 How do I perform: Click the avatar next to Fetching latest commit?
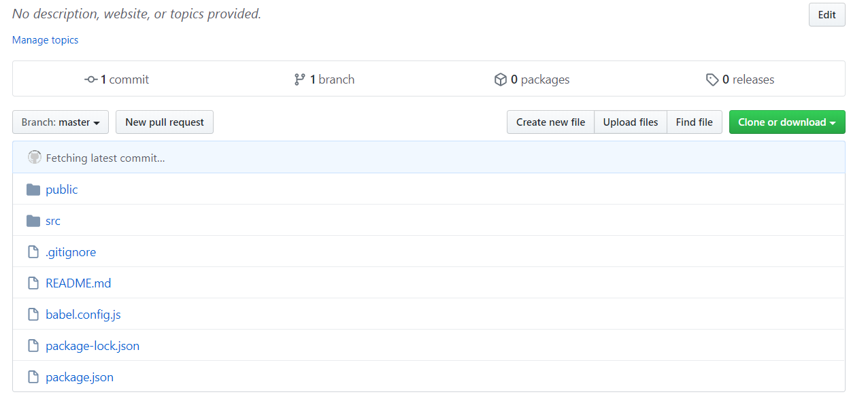34,158
